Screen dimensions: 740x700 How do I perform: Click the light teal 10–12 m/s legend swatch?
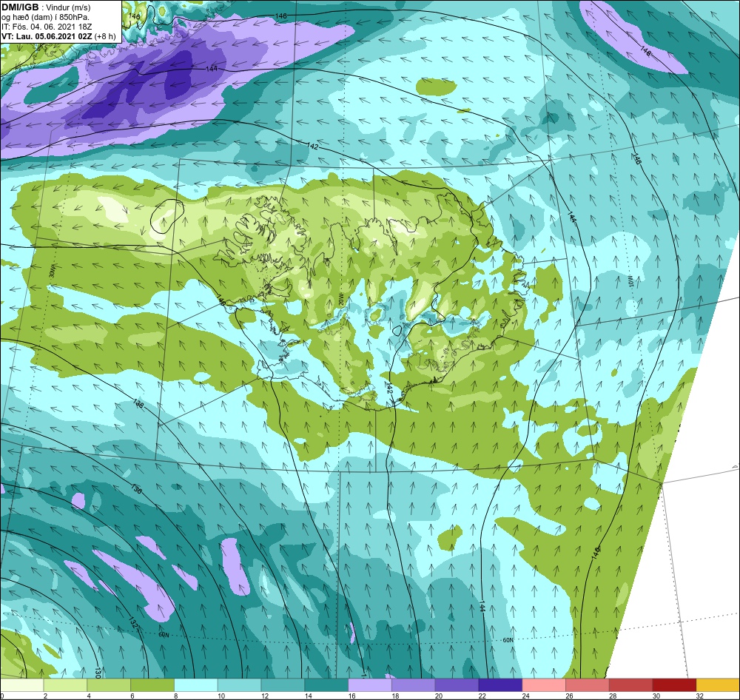pos(239,685)
